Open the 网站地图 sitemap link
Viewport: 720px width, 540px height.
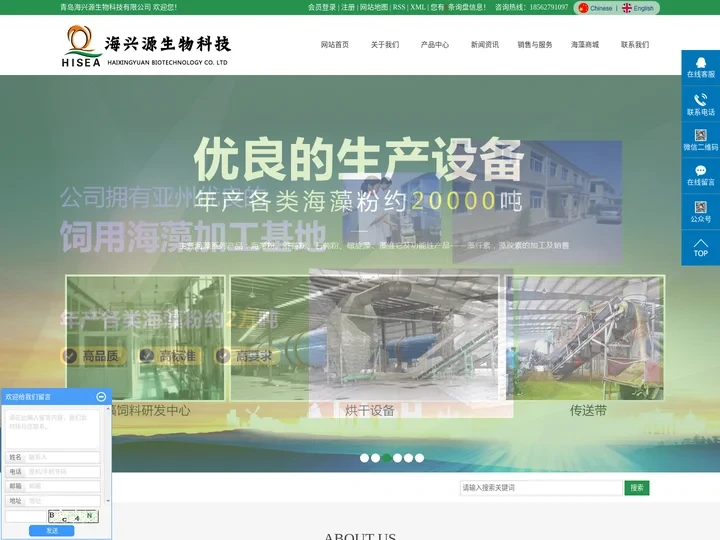374,7
